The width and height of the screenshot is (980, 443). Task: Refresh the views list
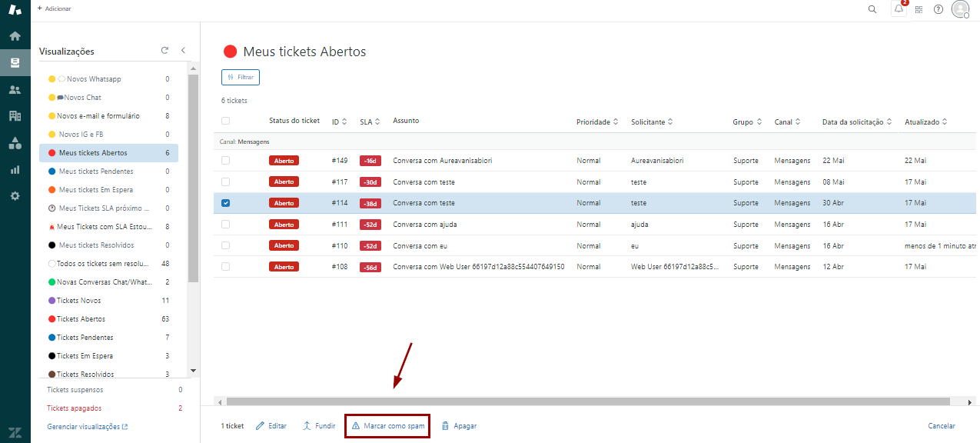164,51
